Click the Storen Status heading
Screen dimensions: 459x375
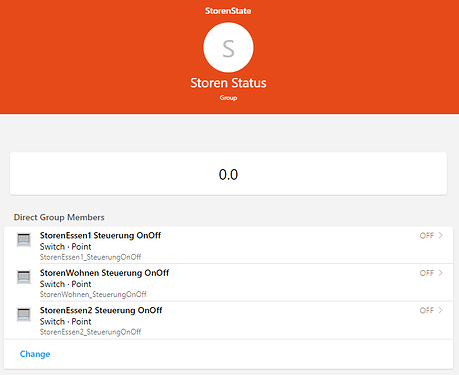coord(228,83)
